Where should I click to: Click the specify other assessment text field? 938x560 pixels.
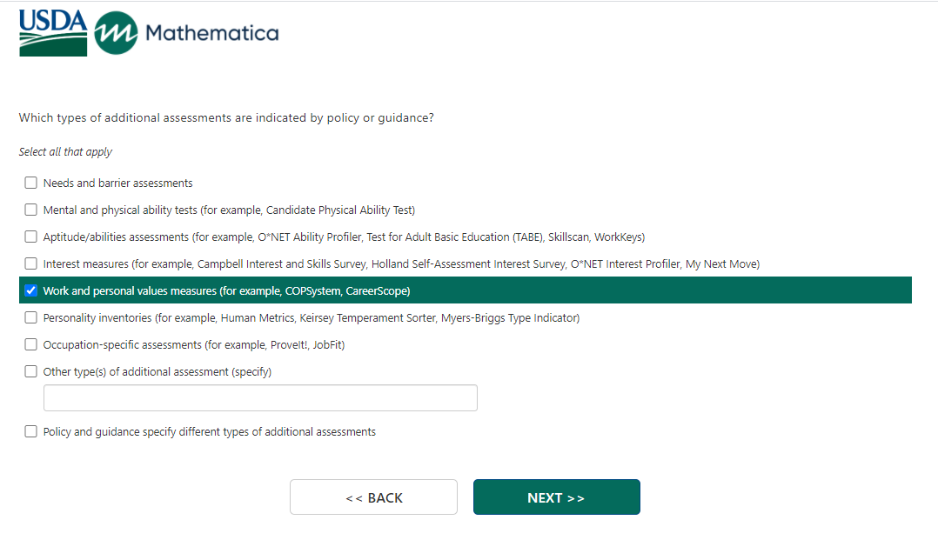(x=260, y=398)
